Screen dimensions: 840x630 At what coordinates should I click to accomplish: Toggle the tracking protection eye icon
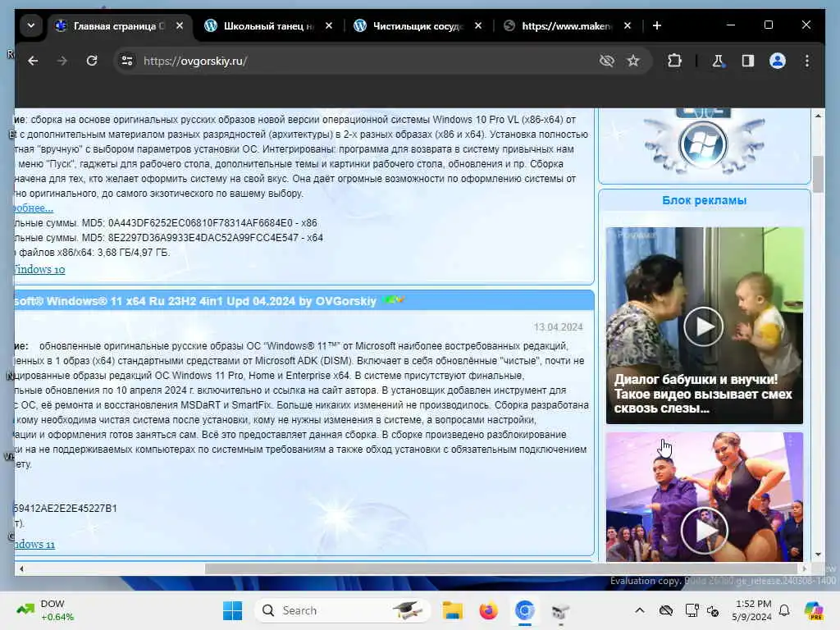[606, 61]
